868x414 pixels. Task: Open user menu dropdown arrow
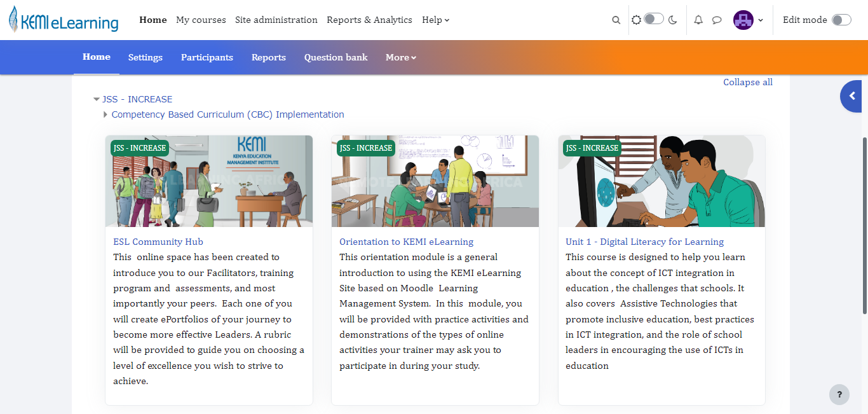pyautogui.click(x=761, y=20)
